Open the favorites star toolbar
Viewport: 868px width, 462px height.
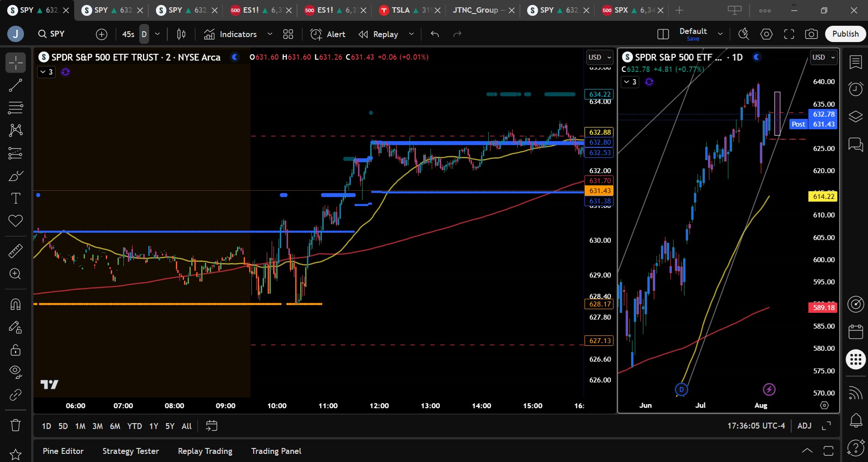15,454
